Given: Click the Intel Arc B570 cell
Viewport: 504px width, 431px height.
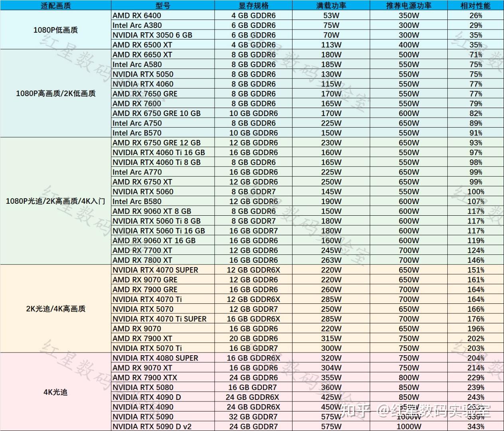Looking at the screenshot, I should click(x=163, y=133).
